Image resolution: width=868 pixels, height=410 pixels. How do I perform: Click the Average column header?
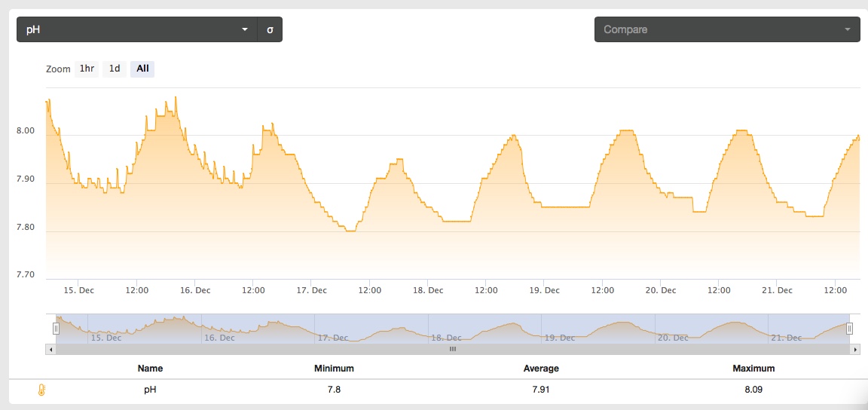[x=541, y=369]
